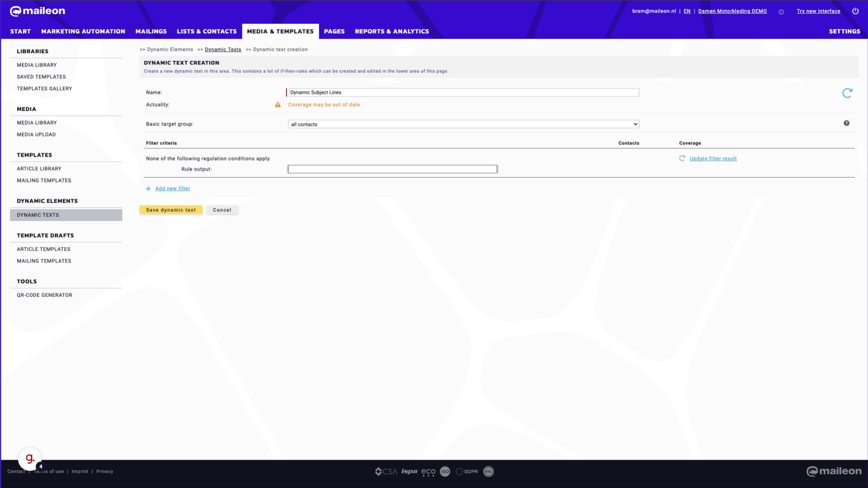Click the info circle icon in the top navigation bar
This screenshot has height=488, width=868.
(781, 11)
